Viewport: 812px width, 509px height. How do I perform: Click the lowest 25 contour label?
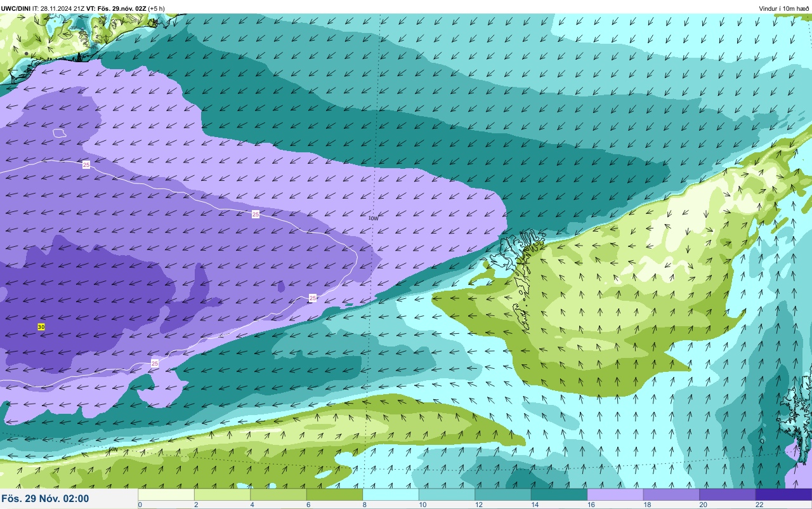pyautogui.click(x=155, y=364)
